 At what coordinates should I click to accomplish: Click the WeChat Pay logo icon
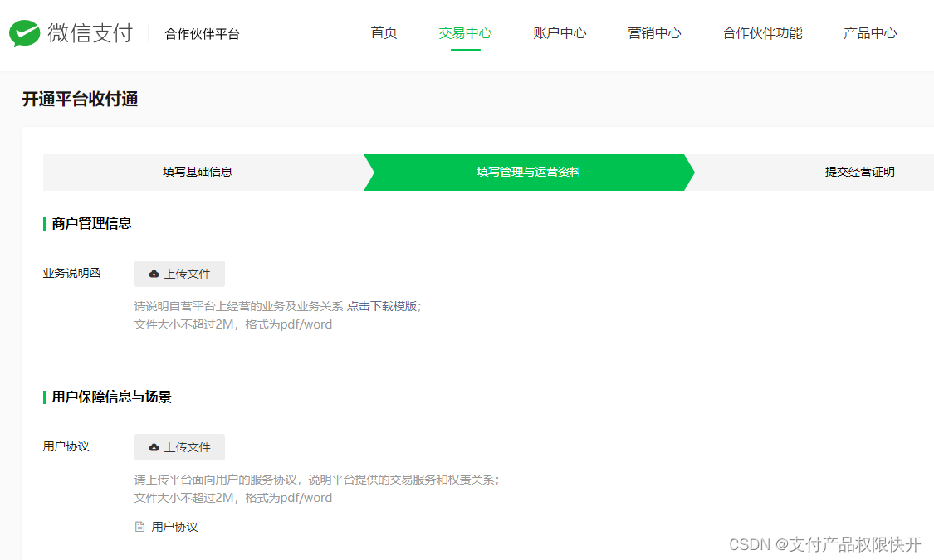click(24, 33)
